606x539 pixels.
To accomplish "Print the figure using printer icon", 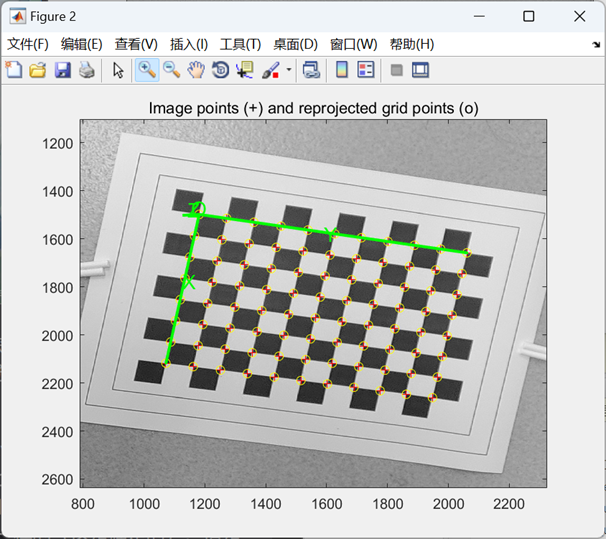I will [x=87, y=70].
